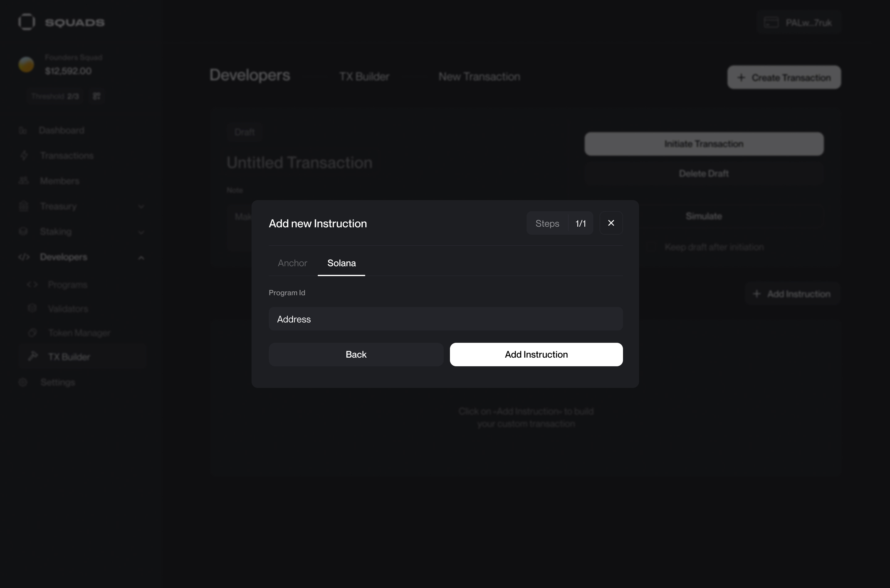Viewport: 890px width, 588px height.
Task: Click the Dashboard sidebar icon
Action: (x=23, y=131)
